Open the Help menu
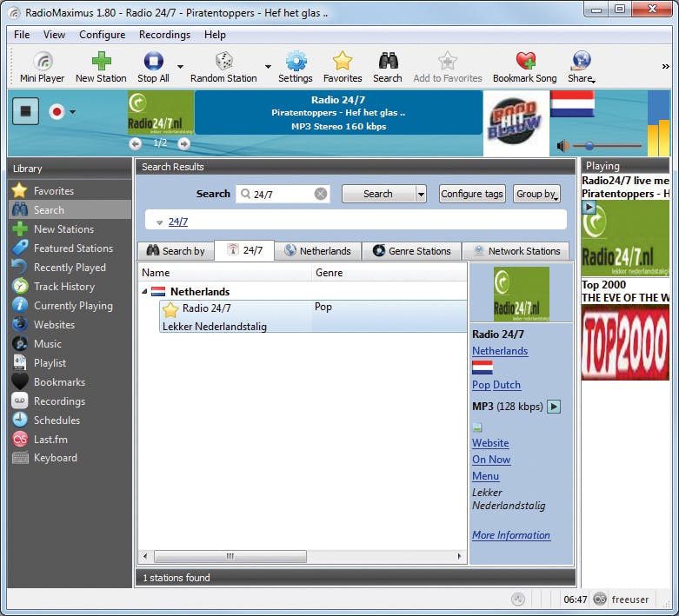The height and width of the screenshot is (616, 679). (215, 35)
